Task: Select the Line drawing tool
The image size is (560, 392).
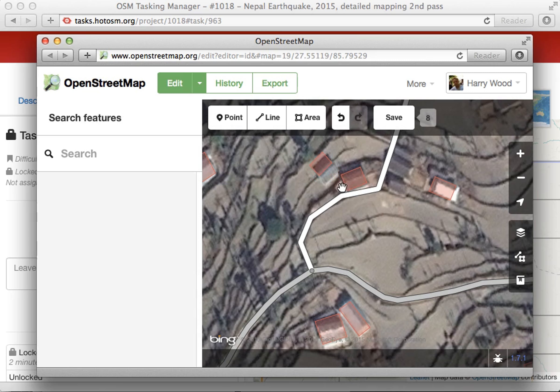Action: coord(267,118)
